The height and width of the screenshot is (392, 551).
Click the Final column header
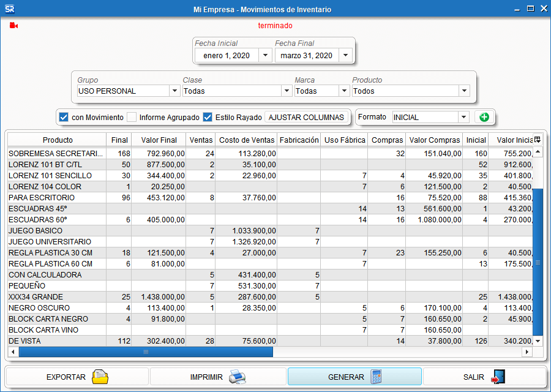click(119, 140)
